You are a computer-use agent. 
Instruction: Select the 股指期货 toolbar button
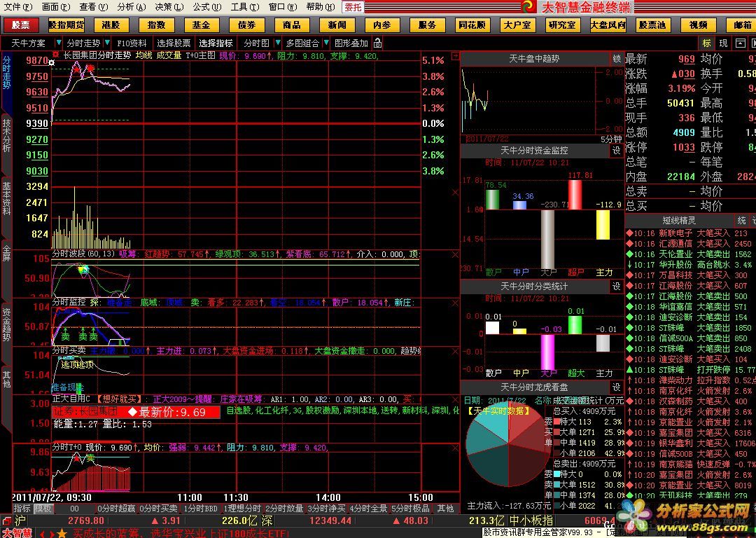(66, 25)
